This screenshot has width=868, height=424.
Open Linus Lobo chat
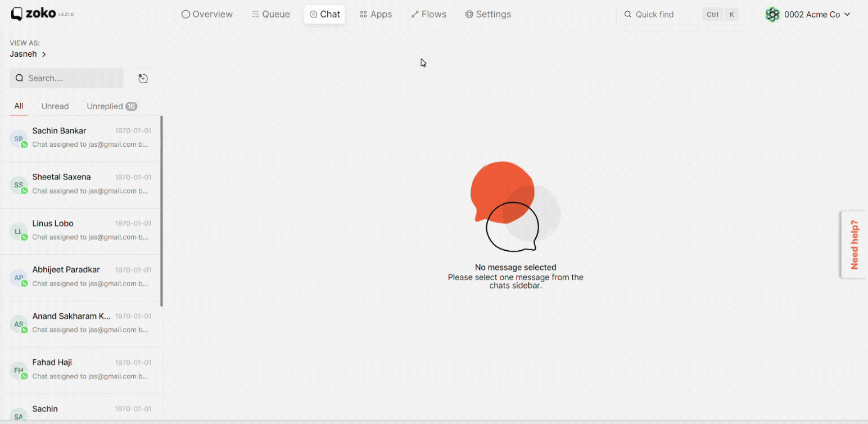80,231
